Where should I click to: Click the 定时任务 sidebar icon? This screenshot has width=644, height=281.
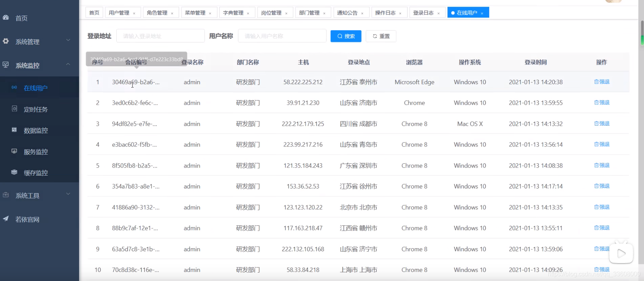click(14, 109)
